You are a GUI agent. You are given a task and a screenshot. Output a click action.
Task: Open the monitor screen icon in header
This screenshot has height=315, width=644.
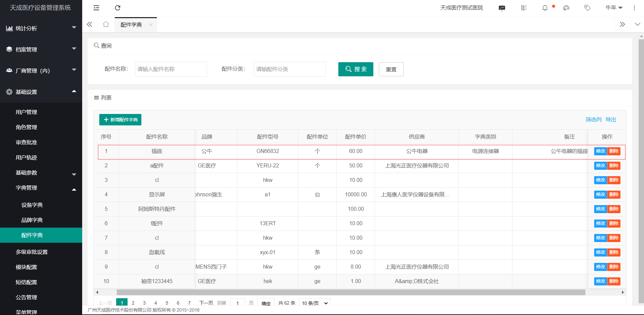tap(502, 8)
